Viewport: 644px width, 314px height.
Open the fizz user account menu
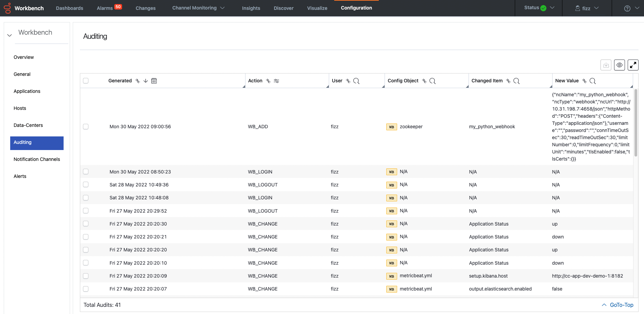(586, 8)
